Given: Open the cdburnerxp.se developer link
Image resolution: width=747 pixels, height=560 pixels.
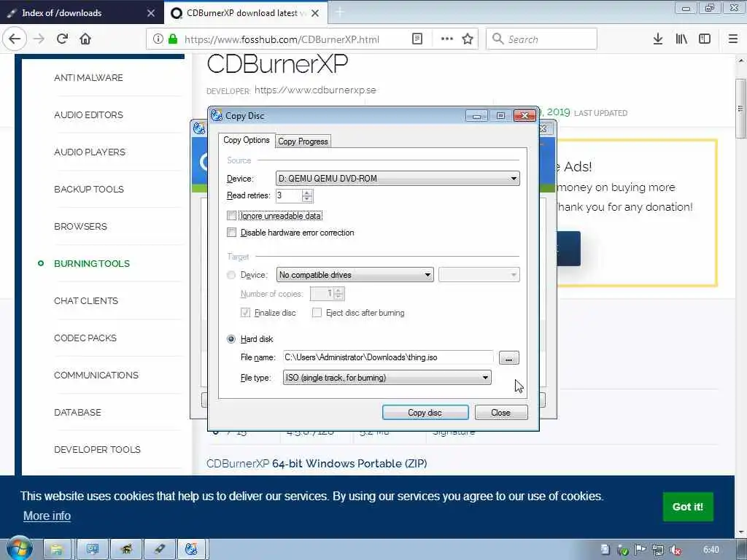Looking at the screenshot, I should coord(315,90).
